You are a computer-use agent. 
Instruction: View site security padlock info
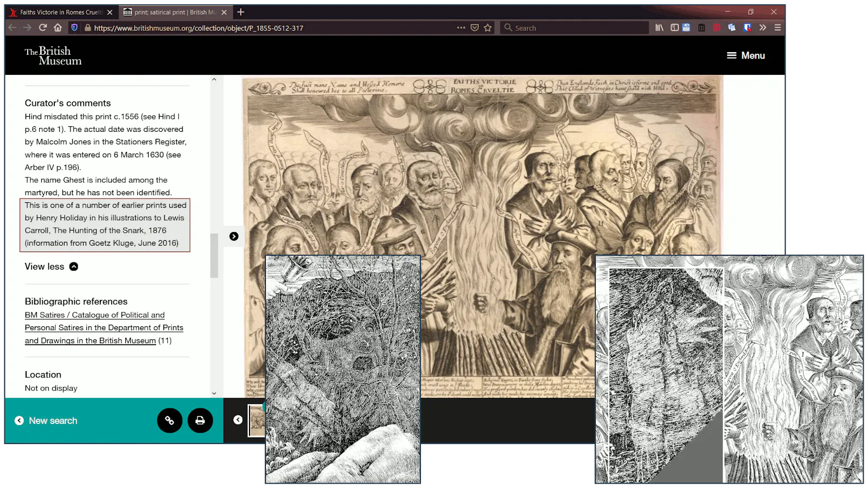pos(87,28)
